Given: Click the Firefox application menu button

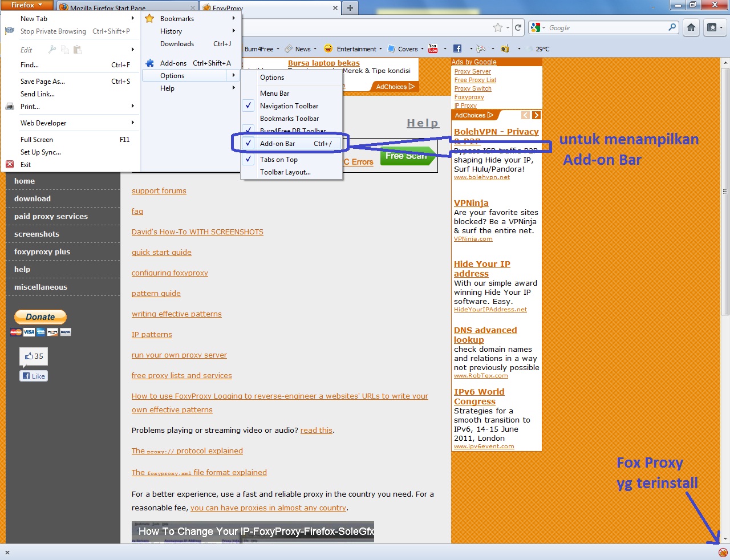Looking at the screenshot, I should [x=27, y=5].
